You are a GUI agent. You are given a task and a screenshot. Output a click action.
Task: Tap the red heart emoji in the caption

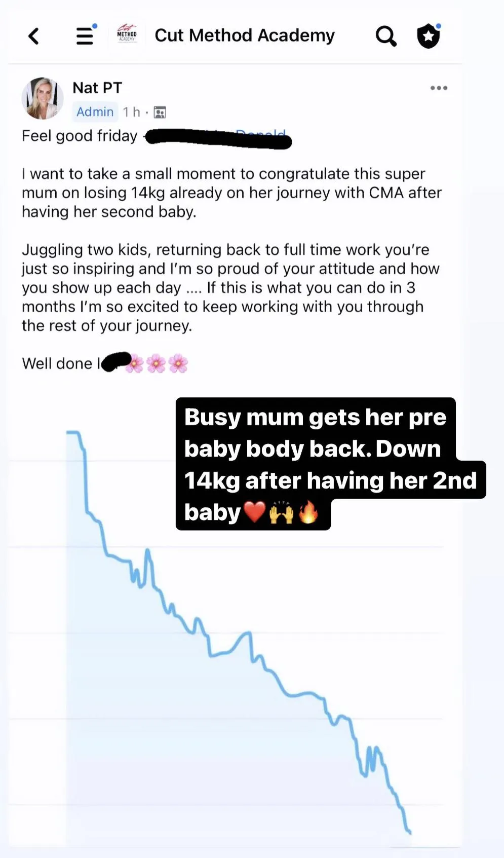point(255,512)
